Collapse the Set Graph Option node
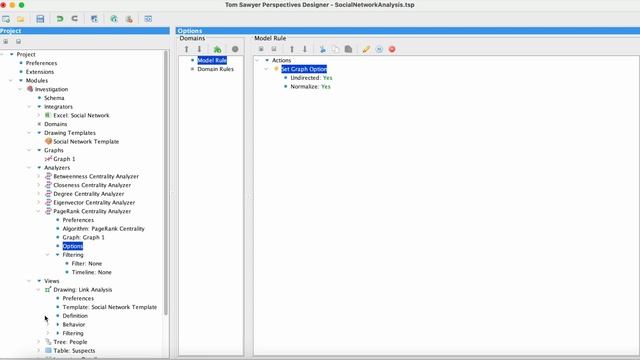 click(266, 69)
